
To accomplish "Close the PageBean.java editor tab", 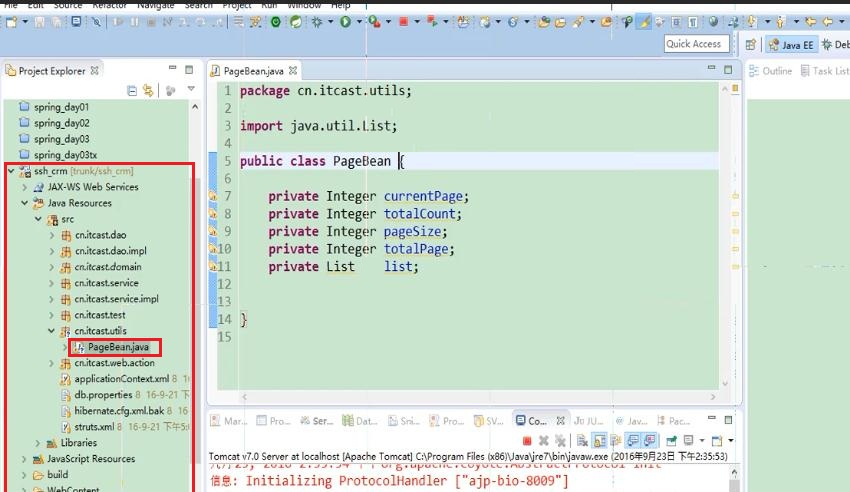I will 293,70.
